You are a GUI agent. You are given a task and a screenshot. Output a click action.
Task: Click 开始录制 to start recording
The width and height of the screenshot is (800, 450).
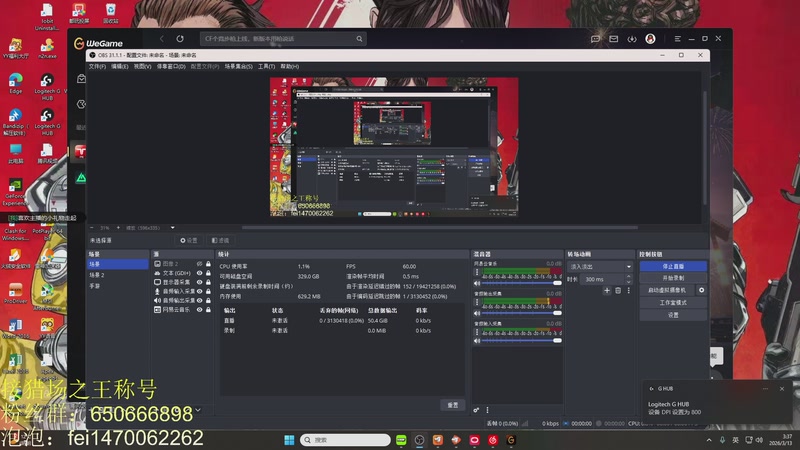click(x=673, y=278)
